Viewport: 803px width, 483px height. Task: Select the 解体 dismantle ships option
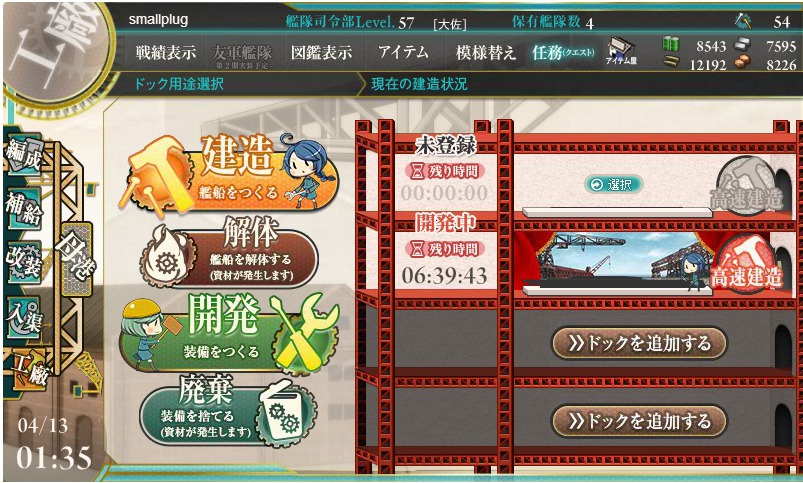click(x=229, y=256)
